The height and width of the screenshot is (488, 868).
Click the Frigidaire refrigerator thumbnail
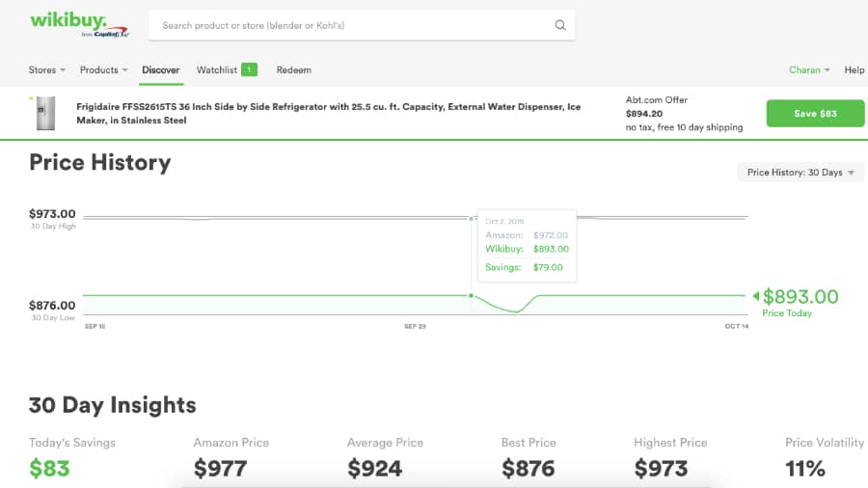(45, 114)
